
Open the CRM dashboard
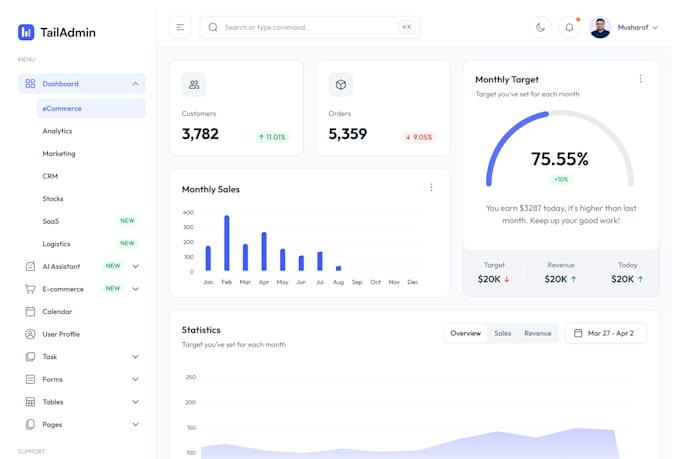point(50,176)
